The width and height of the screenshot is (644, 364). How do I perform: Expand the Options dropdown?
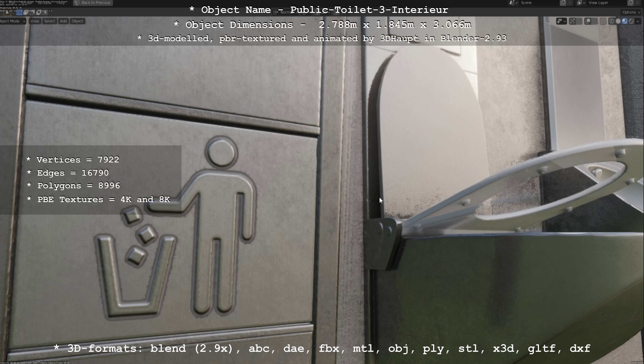(631, 12)
